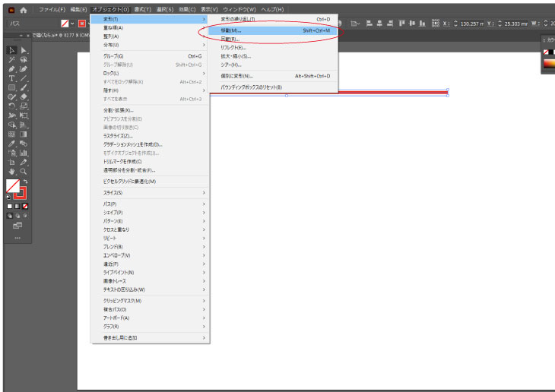Select the Zoom magnifier tool
Viewport: 555px width, 392px height.
pyautogui.click(x=24, y=171)
